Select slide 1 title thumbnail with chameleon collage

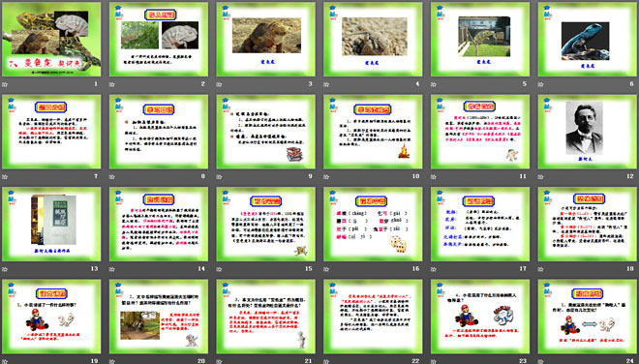[51, 39]
